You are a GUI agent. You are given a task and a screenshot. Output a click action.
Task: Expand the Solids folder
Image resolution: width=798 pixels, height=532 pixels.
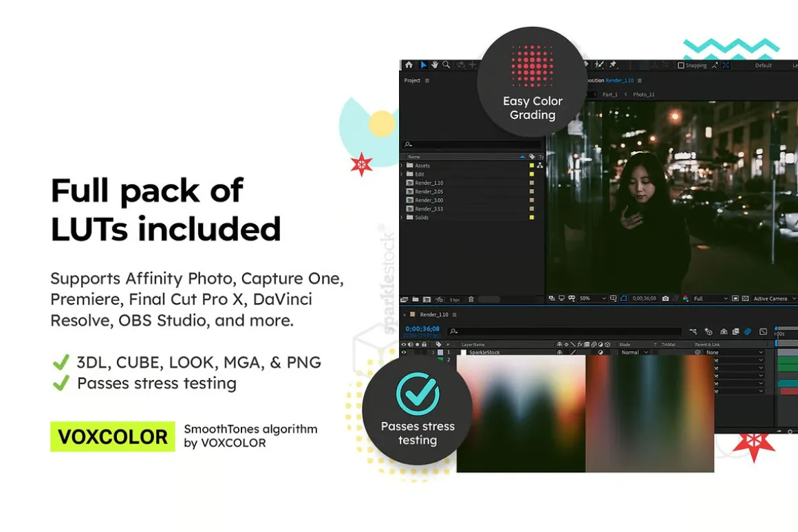402,217
